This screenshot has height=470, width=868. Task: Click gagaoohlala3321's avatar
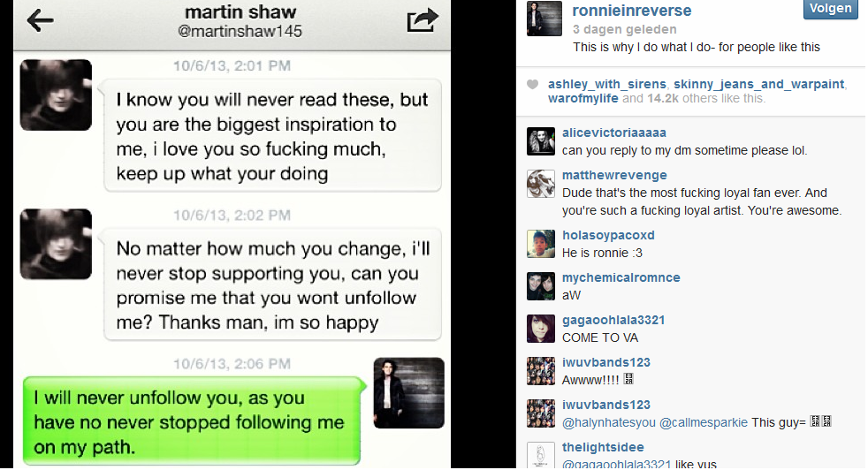[x=540, y=329]
